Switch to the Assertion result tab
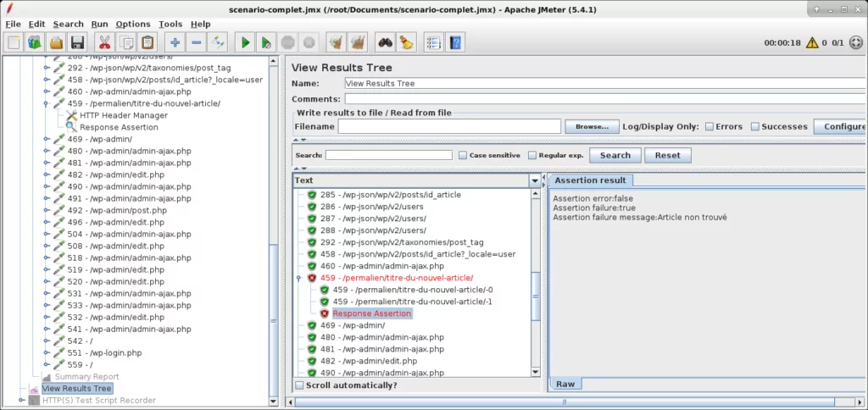 coord(590,180)
